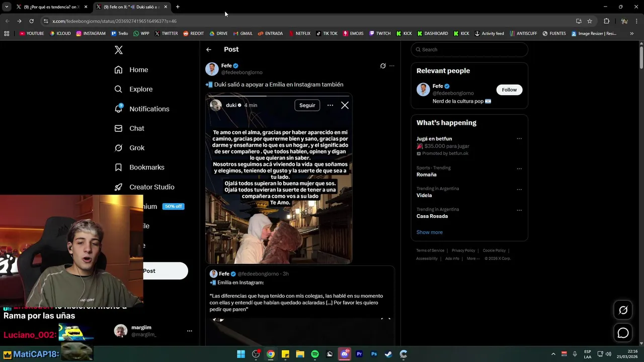
Task: Open three-dot menu on Duki story
Action: 330,105
